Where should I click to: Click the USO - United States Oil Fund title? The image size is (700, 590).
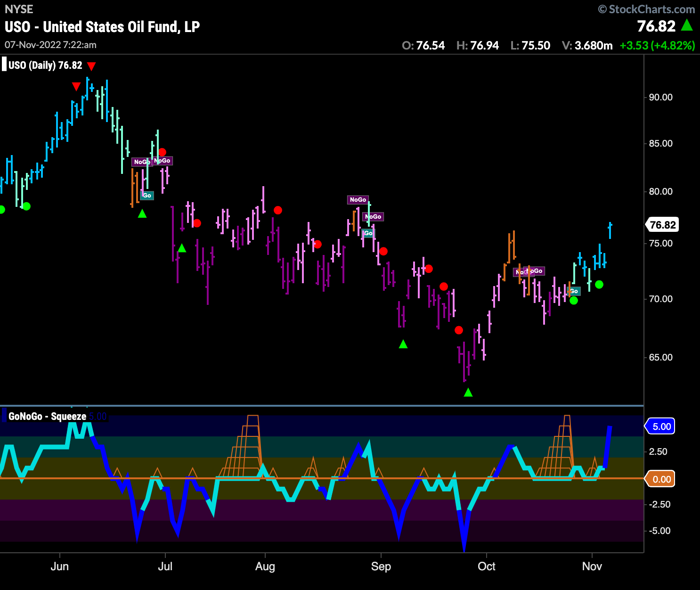(102, 27)
